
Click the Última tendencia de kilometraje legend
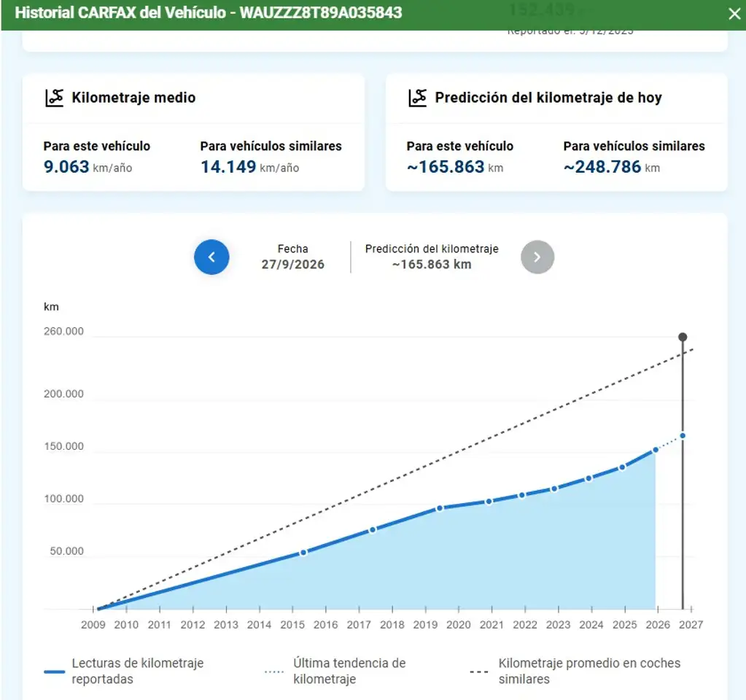349,671
